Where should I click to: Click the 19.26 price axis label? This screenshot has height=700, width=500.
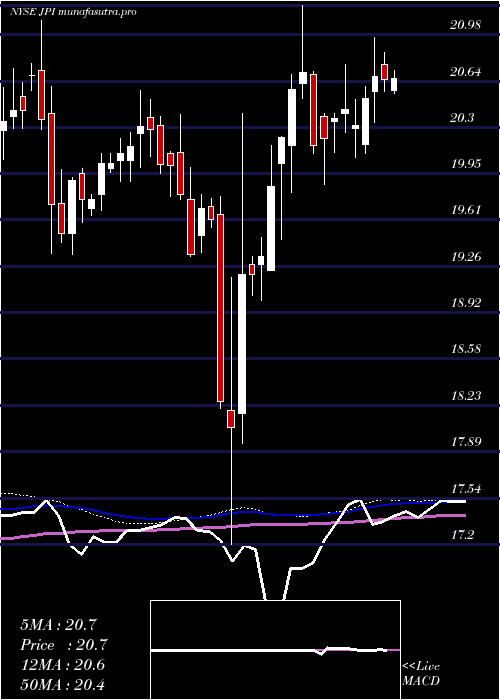465,256
